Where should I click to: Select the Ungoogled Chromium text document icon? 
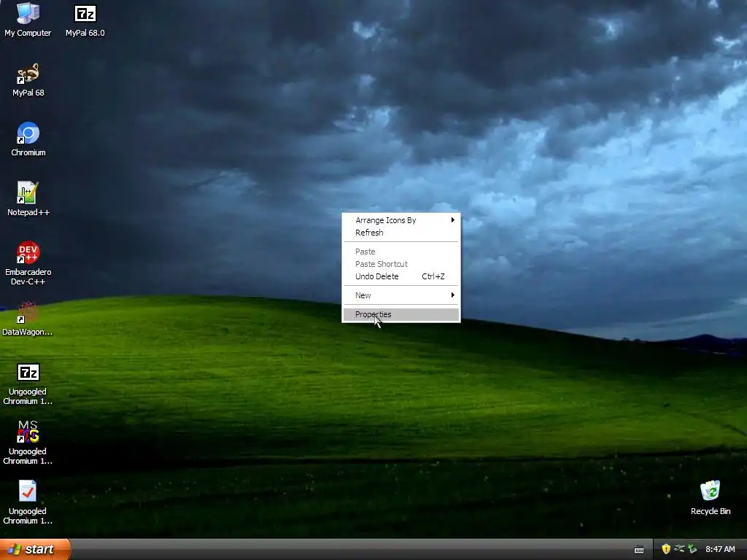pyautogui.click(x=28, y=502)
